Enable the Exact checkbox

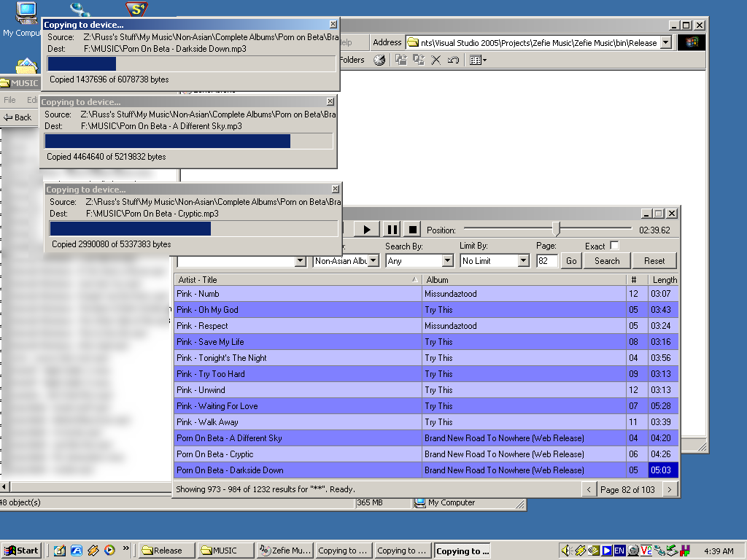pos(614,246)
